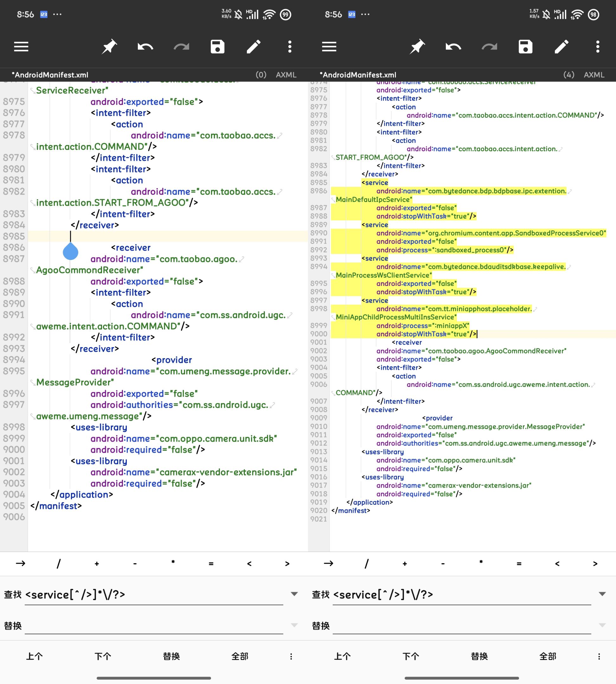The image size is (616, 684).
Task: Open search options menu in left panel
Action: coord(291,656)
